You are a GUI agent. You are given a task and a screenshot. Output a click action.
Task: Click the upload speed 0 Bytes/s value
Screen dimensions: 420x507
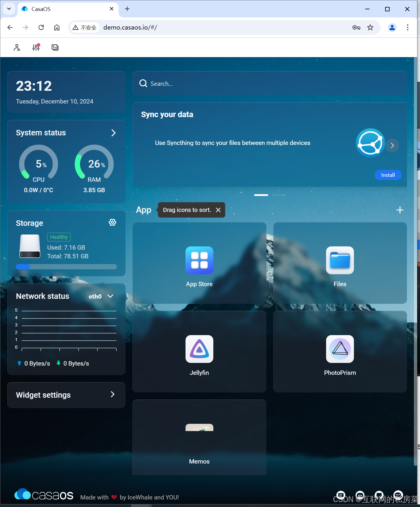[x=37, y=364]
